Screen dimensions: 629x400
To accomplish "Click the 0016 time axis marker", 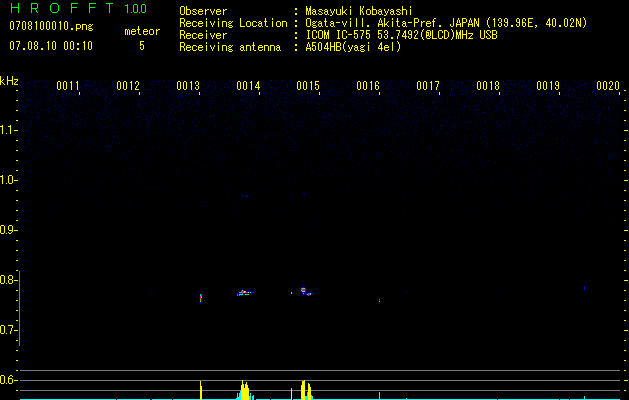I will [368, 86].
